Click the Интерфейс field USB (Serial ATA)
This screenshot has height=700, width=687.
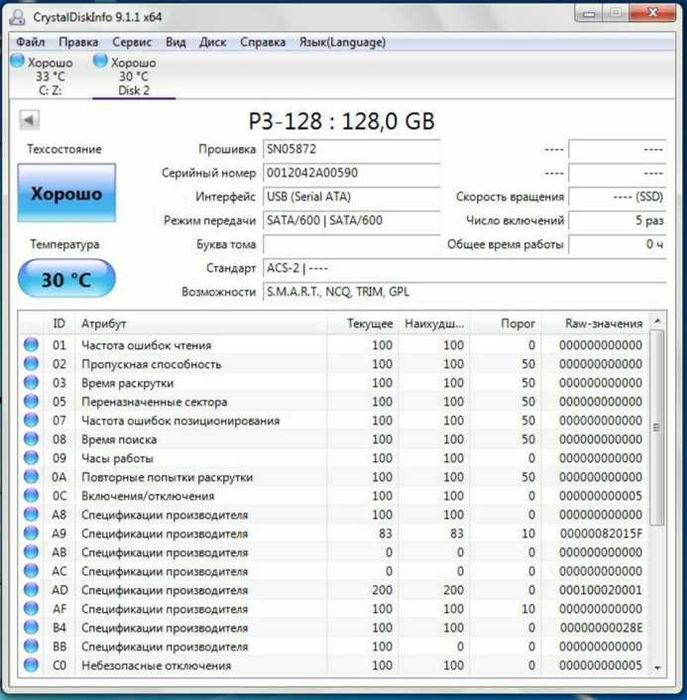point(351,196)
